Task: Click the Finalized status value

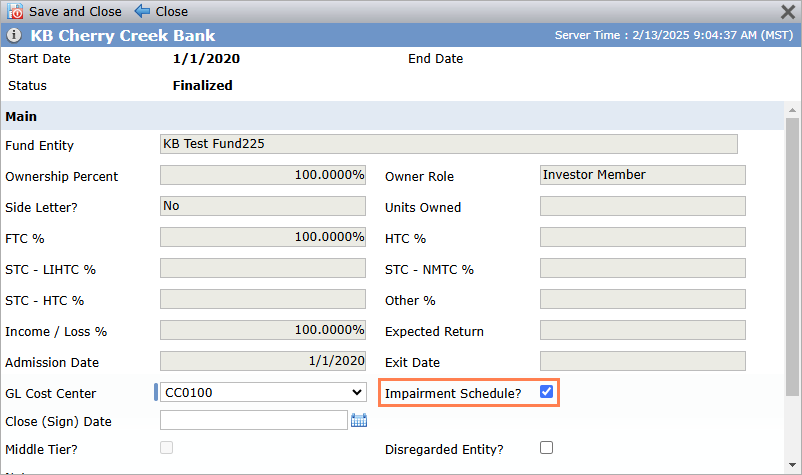Action: (x=203, y=85)
